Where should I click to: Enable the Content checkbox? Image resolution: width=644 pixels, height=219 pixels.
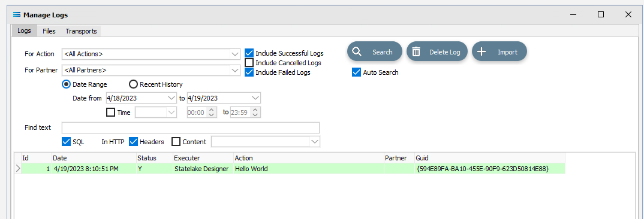(x=176, y=141)
